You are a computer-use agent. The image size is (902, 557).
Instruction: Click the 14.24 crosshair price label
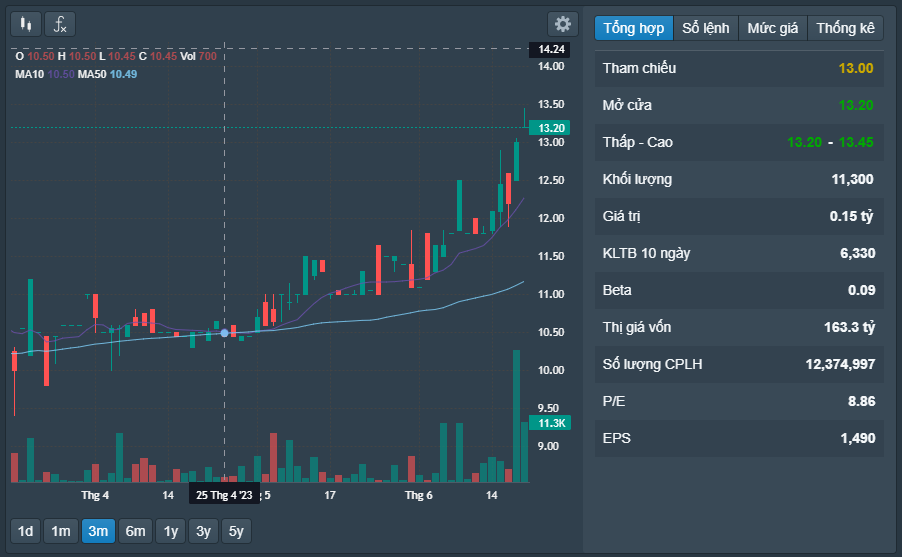coord(552,49)
